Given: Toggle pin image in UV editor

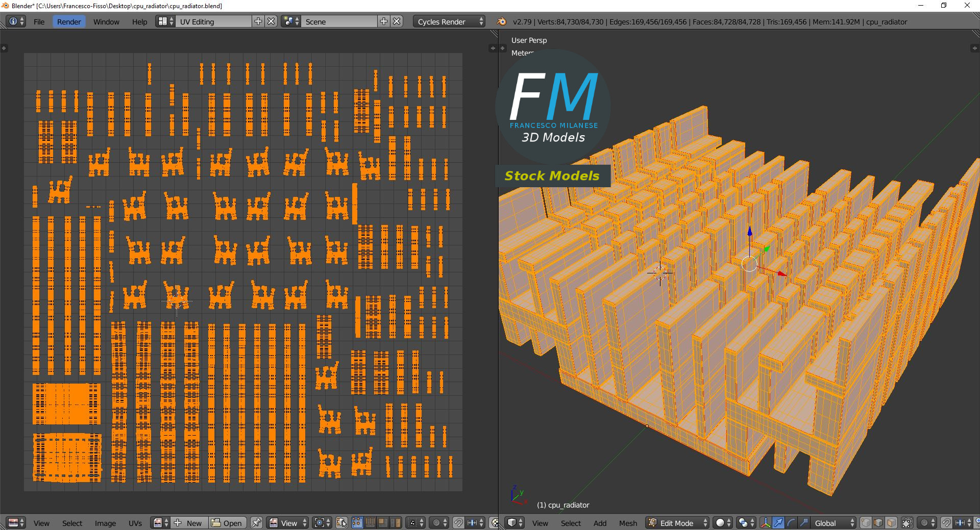Looking at the screenshot, I should [256, 523].
